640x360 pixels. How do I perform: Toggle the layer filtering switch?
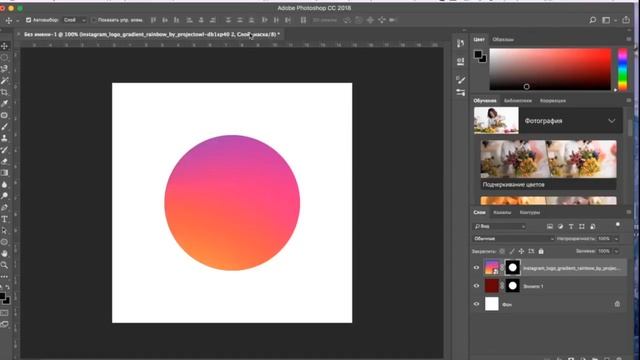pyautogui.click(x=618, y=225)
